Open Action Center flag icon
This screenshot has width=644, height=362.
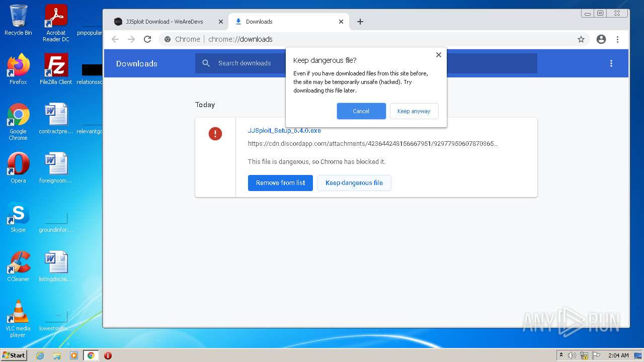click(x=596, y=355)
